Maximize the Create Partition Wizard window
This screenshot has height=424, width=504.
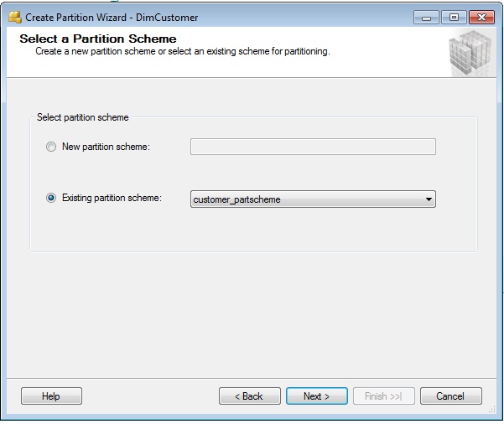(x=454, y=18)
